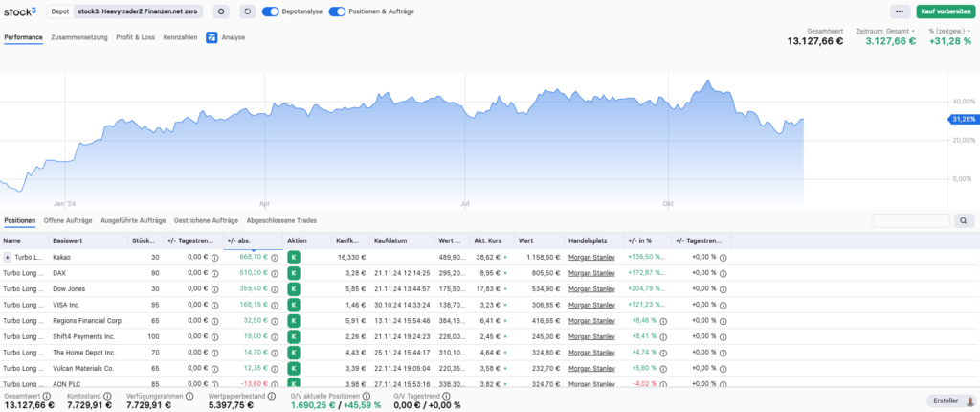
Task: Select the Gestrichene Aufträge tab
Action: 207,220
